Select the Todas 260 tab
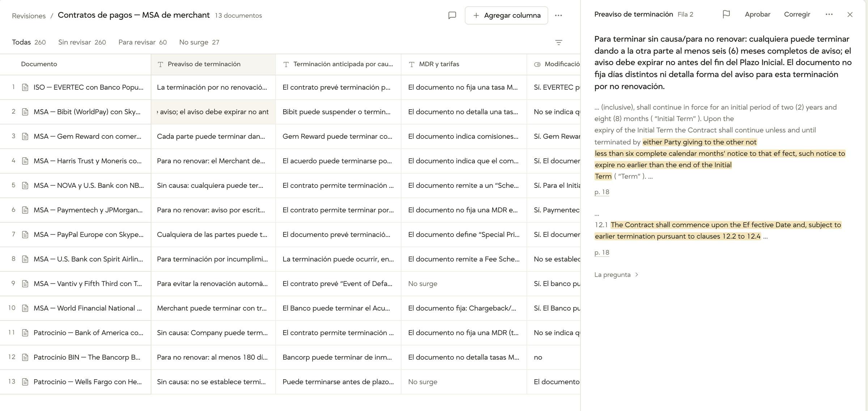Image resolution: width=868 pixels, height=411 pixels. [29, 42]
